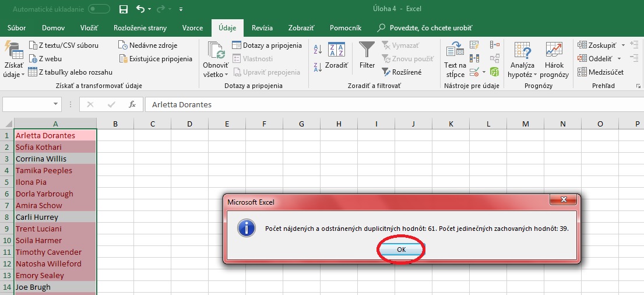Open the Zoradiť sort dialog

336,55
